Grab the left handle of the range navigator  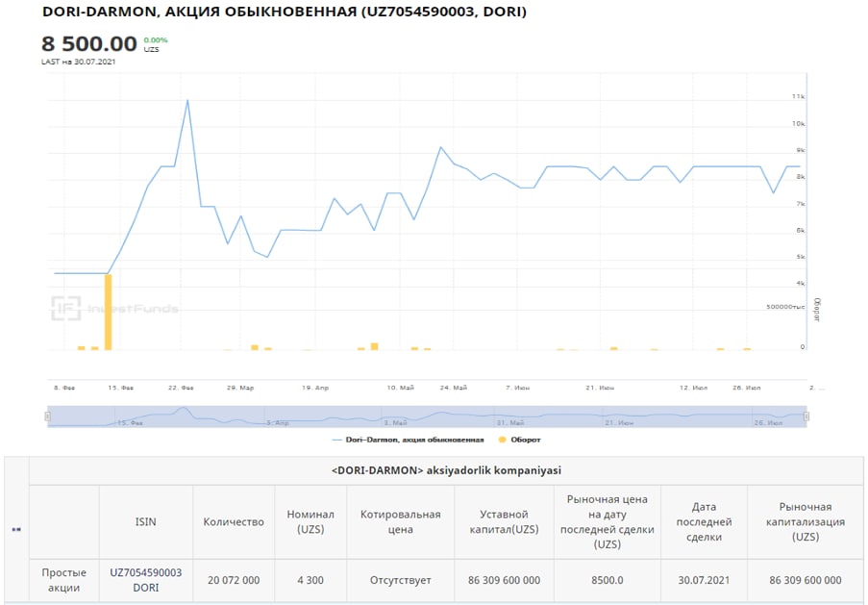(48, 416)
